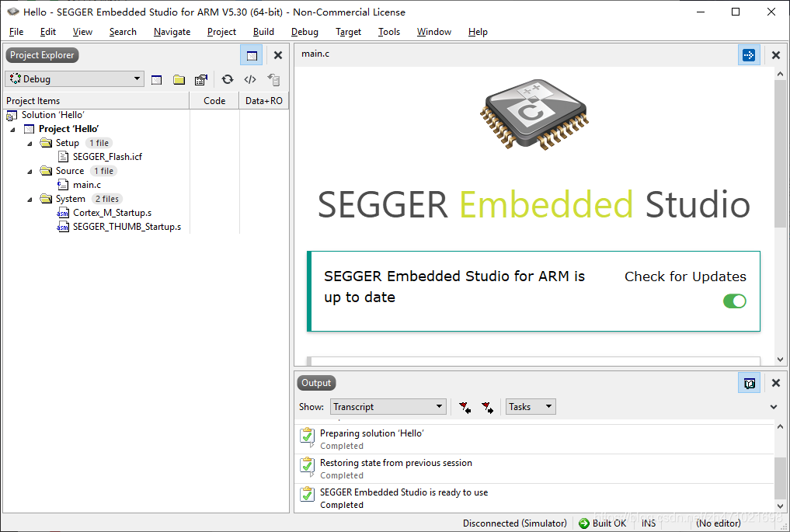Toggle the Check for Updates switch
Screen dimensions: 790x532
735,301
